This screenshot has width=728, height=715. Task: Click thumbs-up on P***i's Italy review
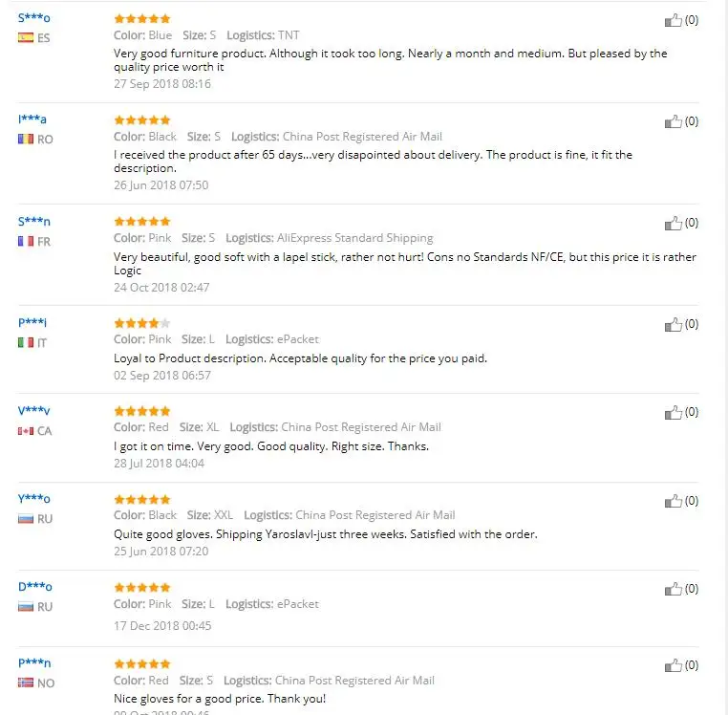(674, 325)
